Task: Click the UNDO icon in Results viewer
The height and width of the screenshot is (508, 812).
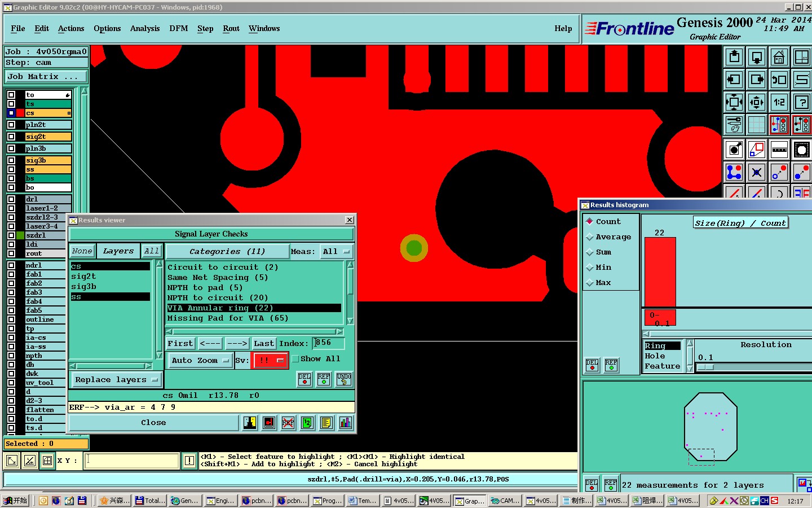Action: (x=344, y=379)
